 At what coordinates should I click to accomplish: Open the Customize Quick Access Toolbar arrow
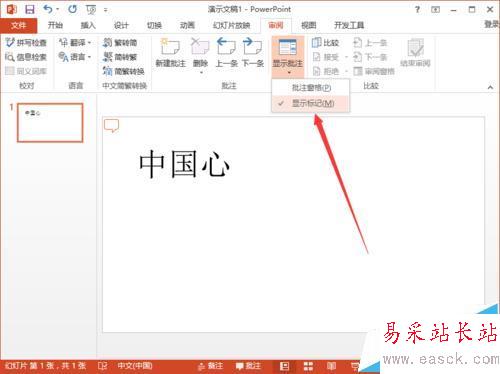click(x=105, y=10)
